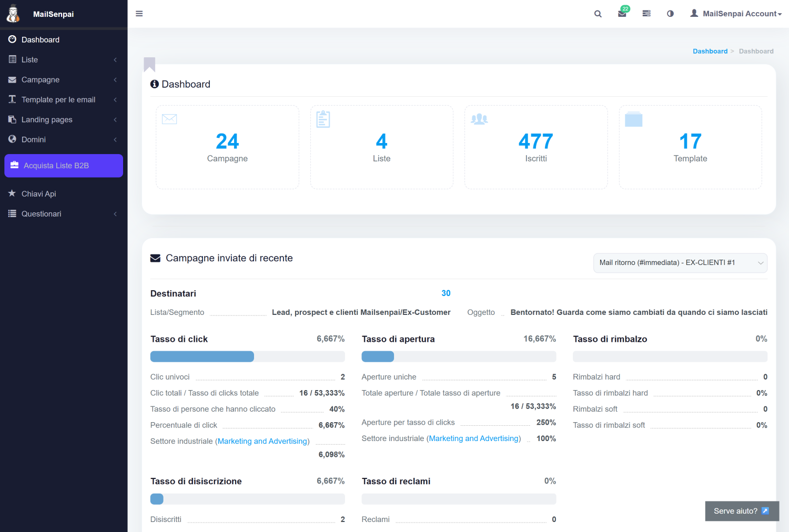This screenshot has width=789, height=532.
Task: Click the bookmark ribbon icon above Dashboard
Action: click(x=149, y=64)
